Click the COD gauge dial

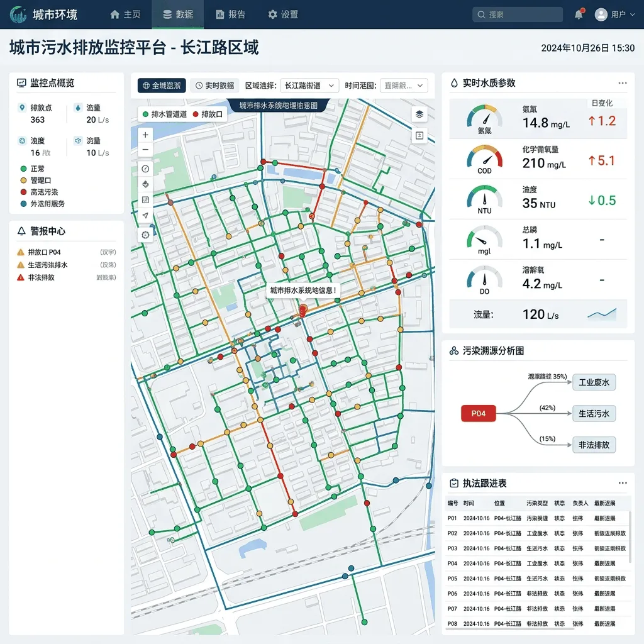pos(485,157)
